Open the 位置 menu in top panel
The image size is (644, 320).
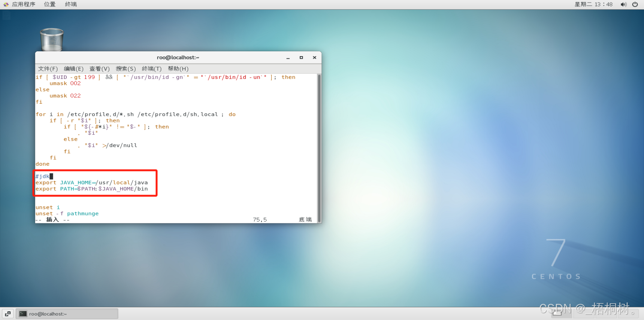(x=49, y=4)
